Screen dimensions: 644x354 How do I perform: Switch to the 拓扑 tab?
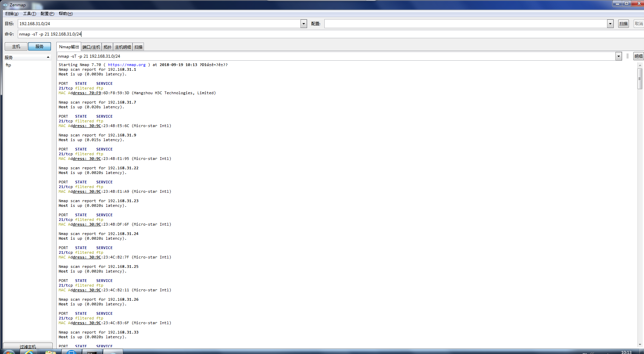107,47
